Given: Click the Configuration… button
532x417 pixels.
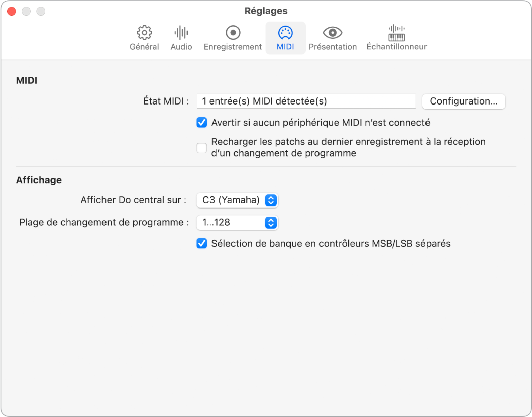Looking at the screenshot, I should point(464,101).
